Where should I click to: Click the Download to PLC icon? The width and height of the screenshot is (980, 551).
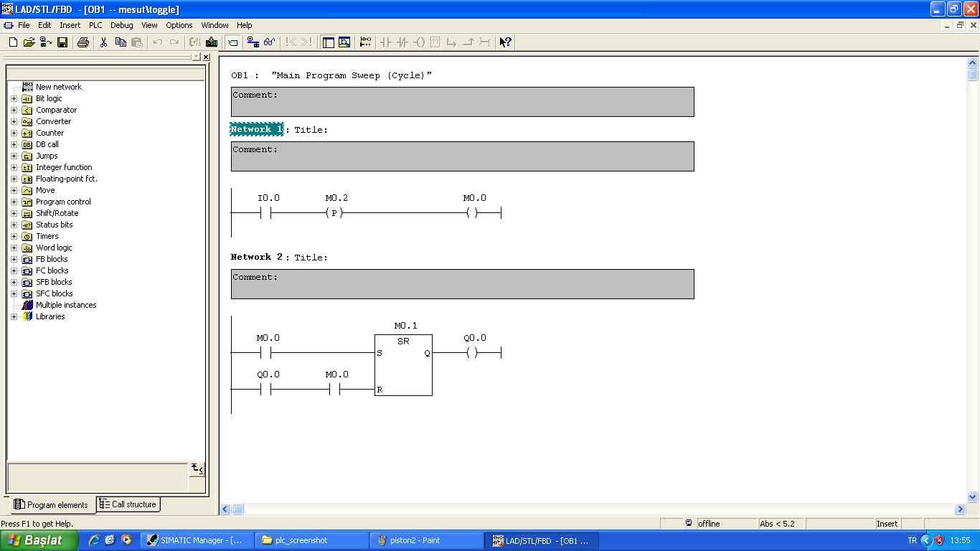point(212,42)
